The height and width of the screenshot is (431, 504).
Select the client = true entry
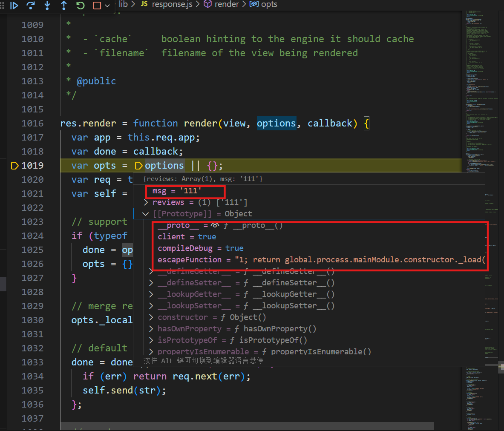coord(187,237)
